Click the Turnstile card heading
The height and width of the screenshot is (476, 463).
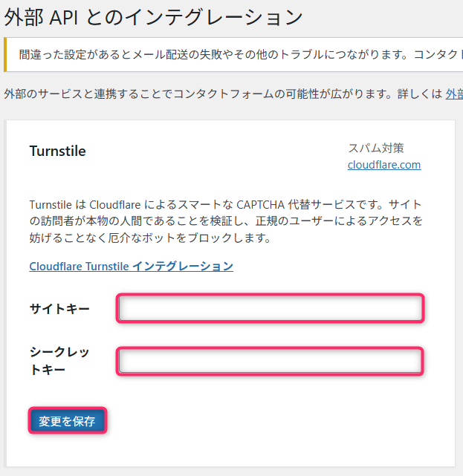coord(57,151)
